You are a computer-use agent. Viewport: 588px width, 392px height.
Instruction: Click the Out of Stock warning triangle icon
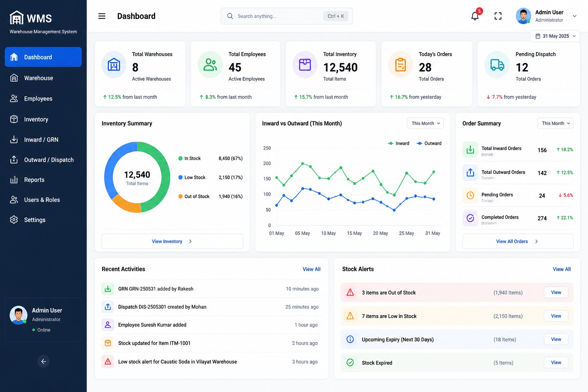click(350, 292)
